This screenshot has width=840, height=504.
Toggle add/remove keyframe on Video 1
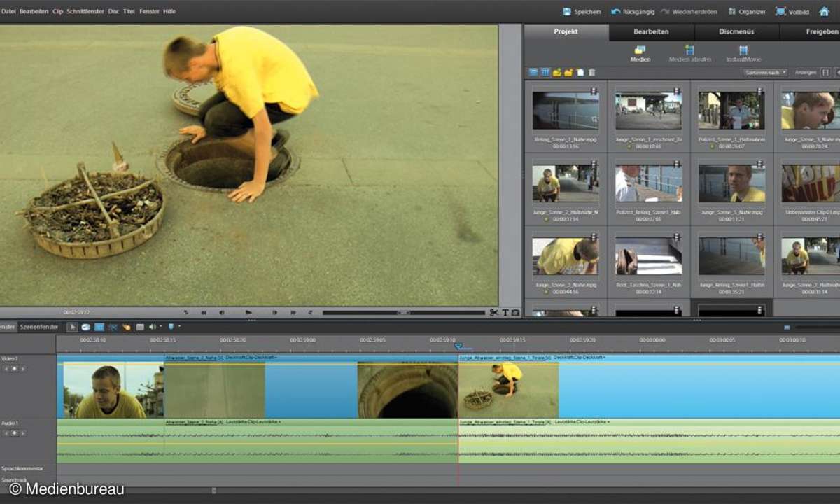point(14,368)
